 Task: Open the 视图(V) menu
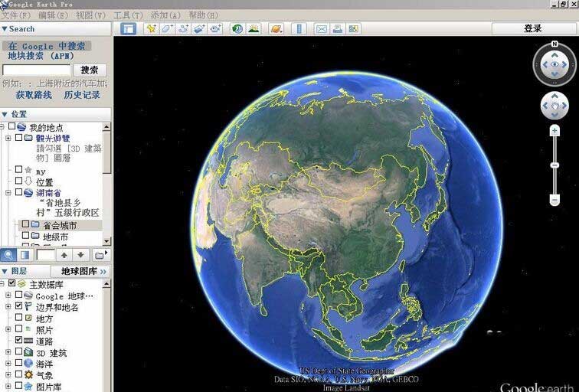point(90,15)
